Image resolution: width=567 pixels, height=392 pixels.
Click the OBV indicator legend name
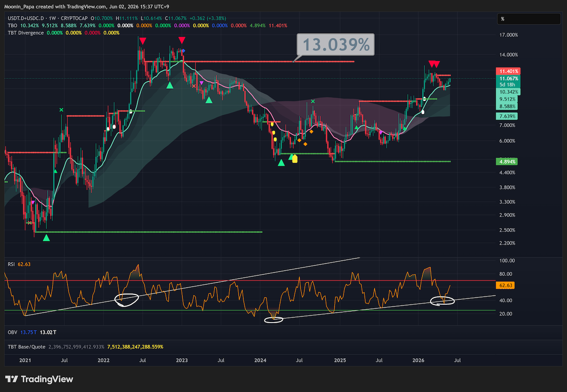[x=13, y=333]
